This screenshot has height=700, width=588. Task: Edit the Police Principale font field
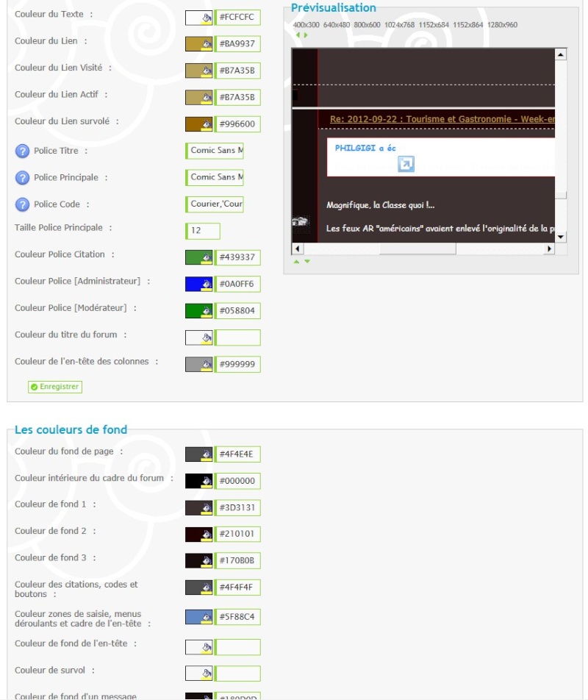pos(215,177)
